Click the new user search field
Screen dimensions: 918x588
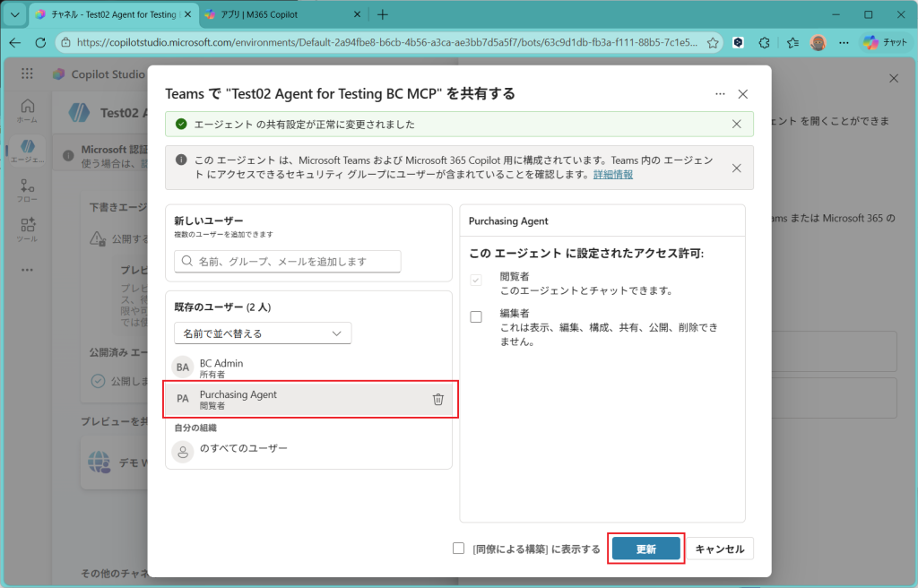pyautogui.click(x=288, y=261)
